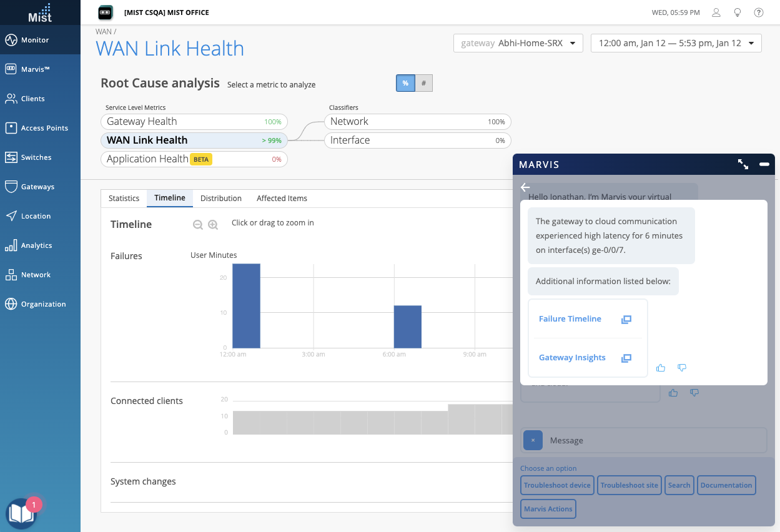The image size is (780, 532).
Task: Switch metrics view to count (#)
Action: 424,83
